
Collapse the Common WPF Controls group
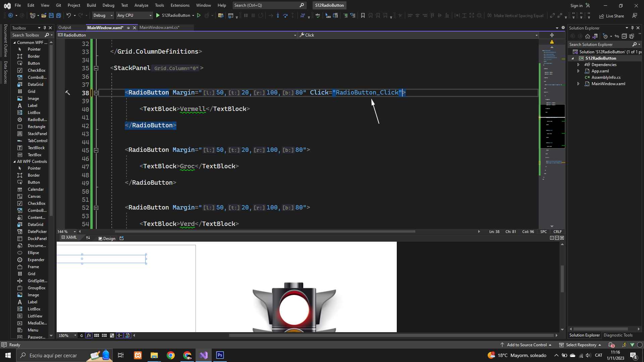click(14, 43)
